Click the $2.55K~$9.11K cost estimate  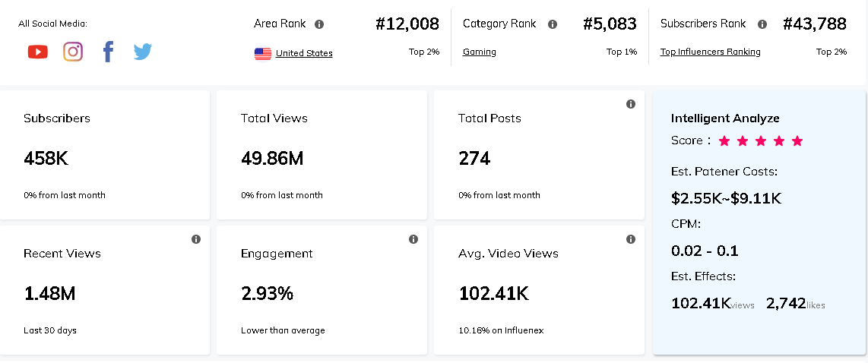pos(726,199)
